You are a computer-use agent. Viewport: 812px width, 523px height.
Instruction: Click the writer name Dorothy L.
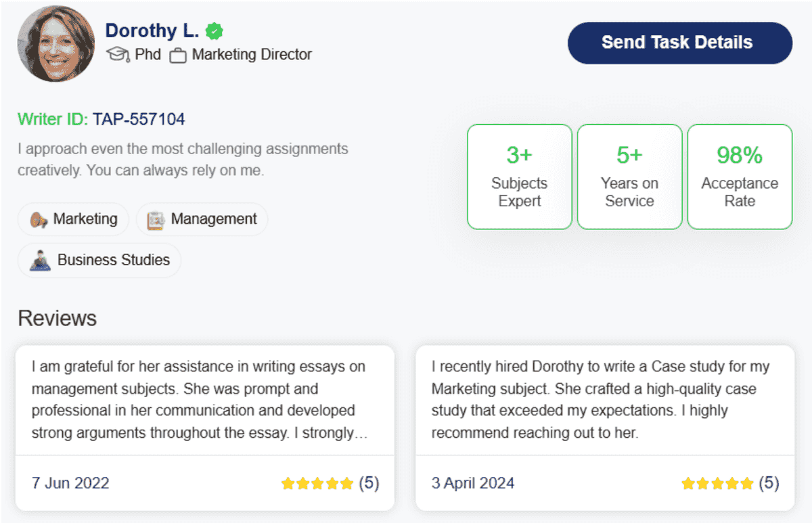tap(152, 30)
